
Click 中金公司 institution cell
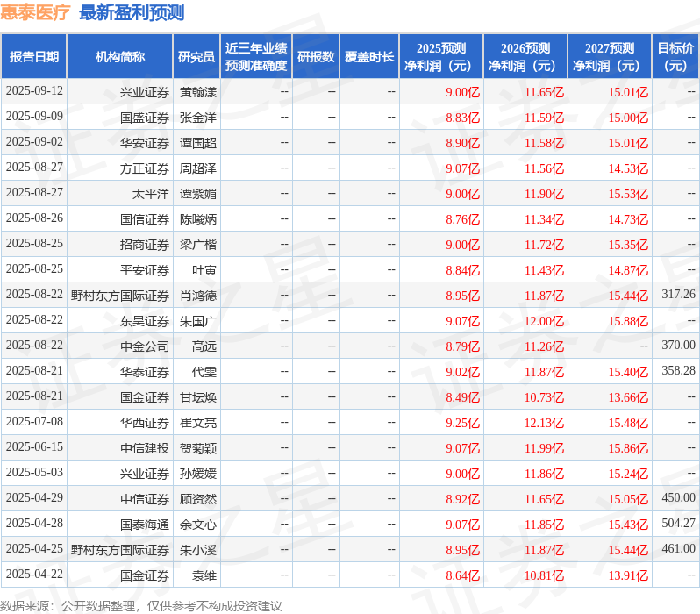click(145, 347)
